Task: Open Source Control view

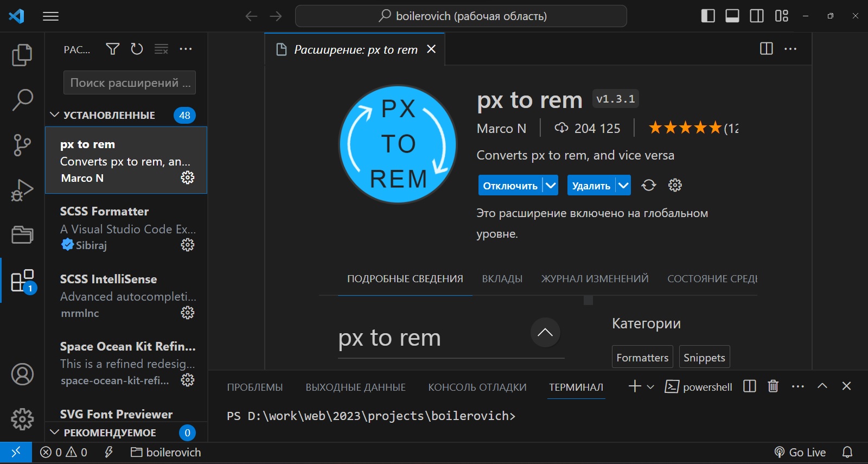Action: point(22,145)
